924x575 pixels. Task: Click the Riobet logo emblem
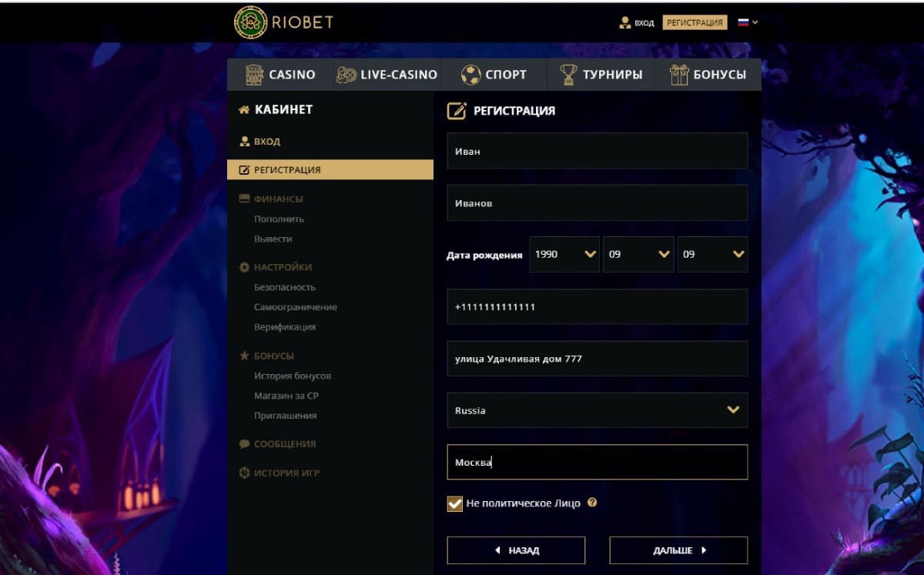click(250, 22)
